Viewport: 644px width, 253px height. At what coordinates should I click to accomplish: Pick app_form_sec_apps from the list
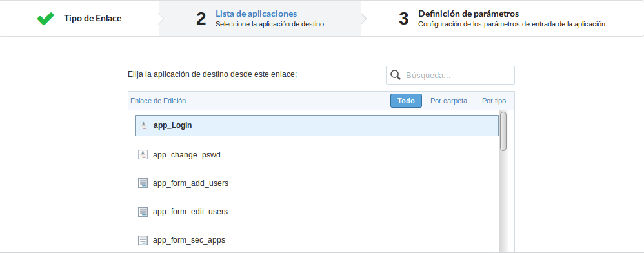point(189,240)
